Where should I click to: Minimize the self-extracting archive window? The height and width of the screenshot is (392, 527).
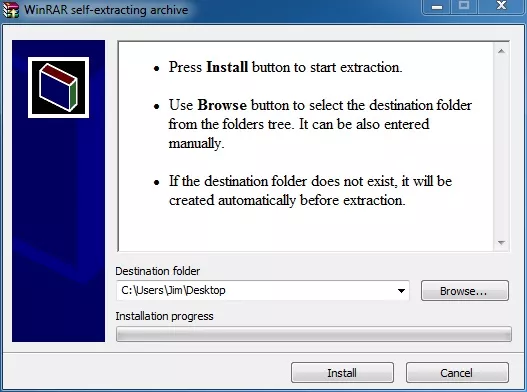click(437, 7)
